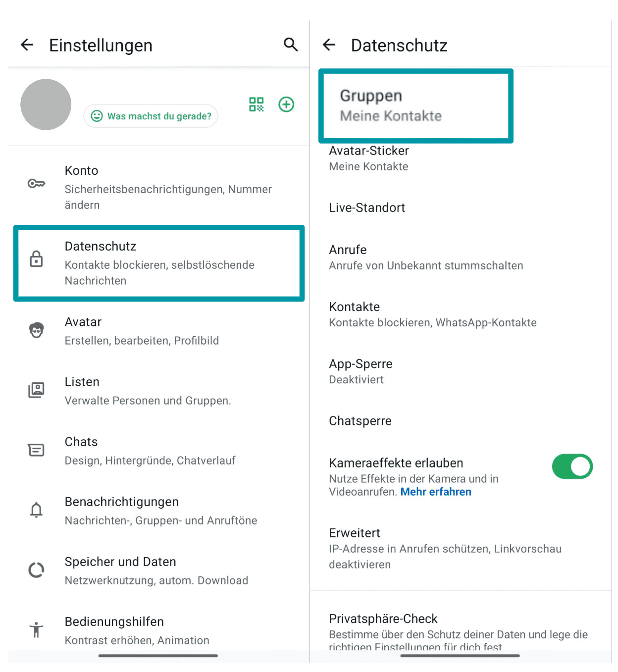The width and height of the screenshot is (618, 672).
Task: Click the bell icon for Benachrichtigungen
Action: click(x=36, y=510)
